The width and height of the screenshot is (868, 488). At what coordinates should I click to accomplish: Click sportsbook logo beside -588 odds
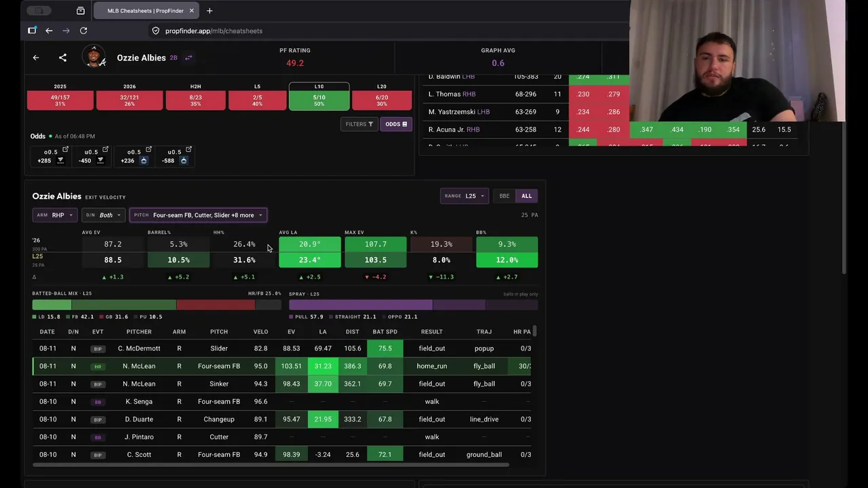[x=184, y=161]
